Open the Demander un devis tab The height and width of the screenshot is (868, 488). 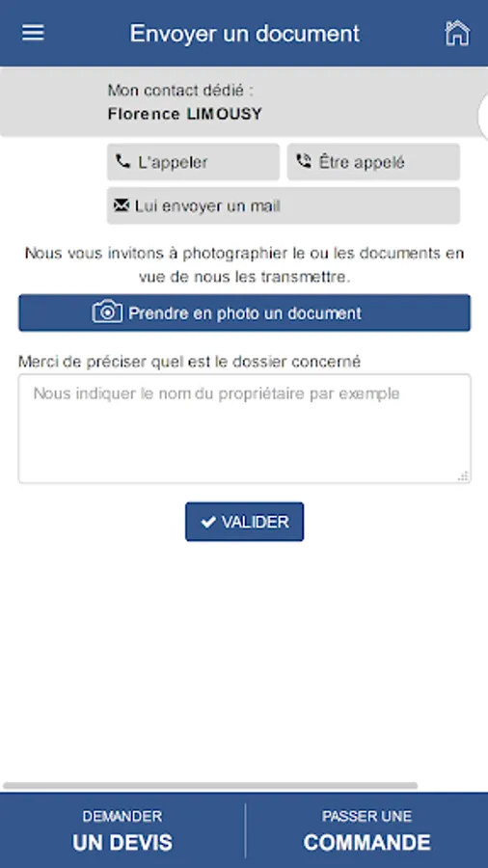(122, 830)
